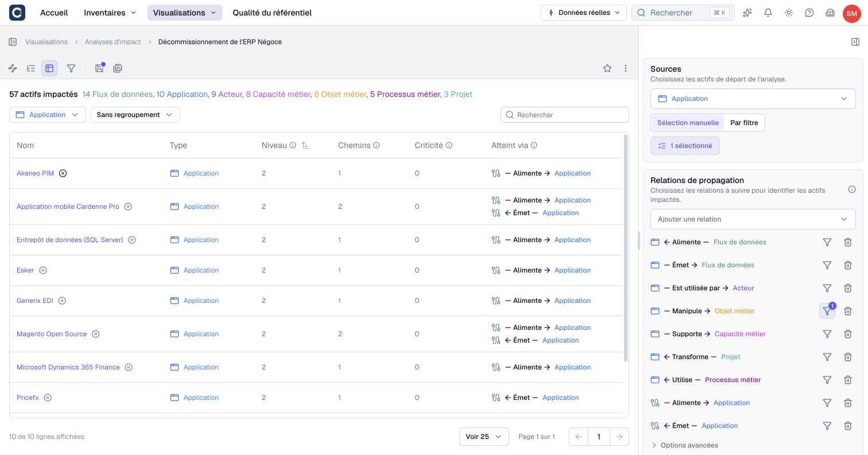The width and height of the screenshot is (868, 455).
Task: Switch to the tree list view icon
Action: pos(31,68)
